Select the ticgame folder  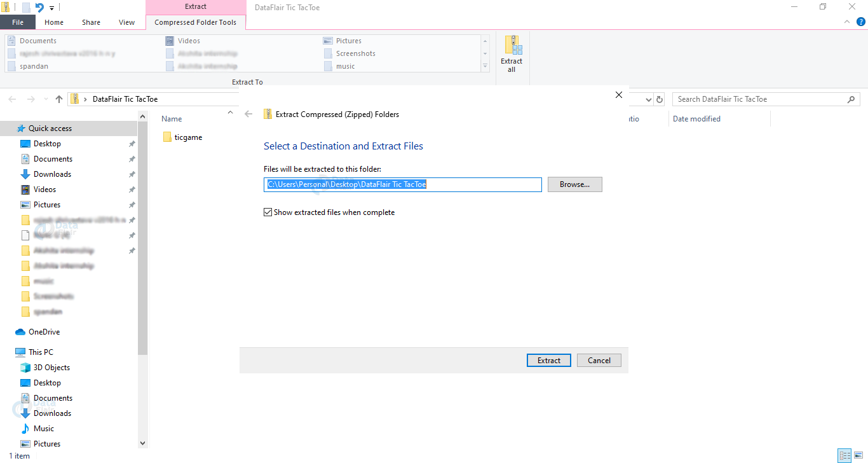(x=183, y=137)
